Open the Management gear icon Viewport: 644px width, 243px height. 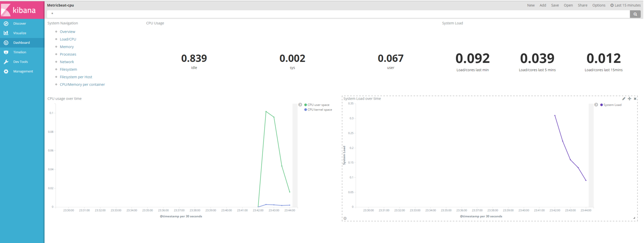[x=6, y=72]
